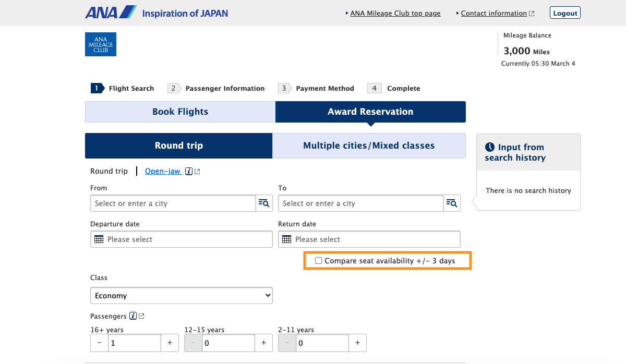
Task: Switch to the Book Flights tab
Action: tap(180, 112)
